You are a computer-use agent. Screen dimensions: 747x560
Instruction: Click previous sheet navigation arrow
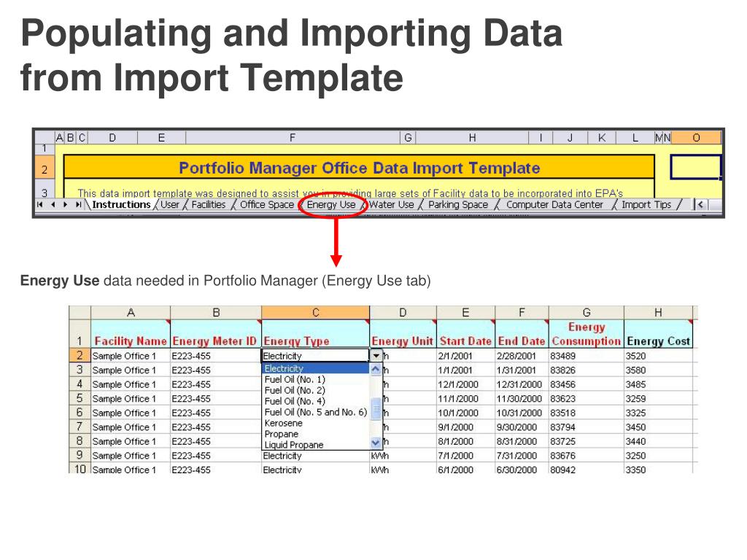(53, 205)
